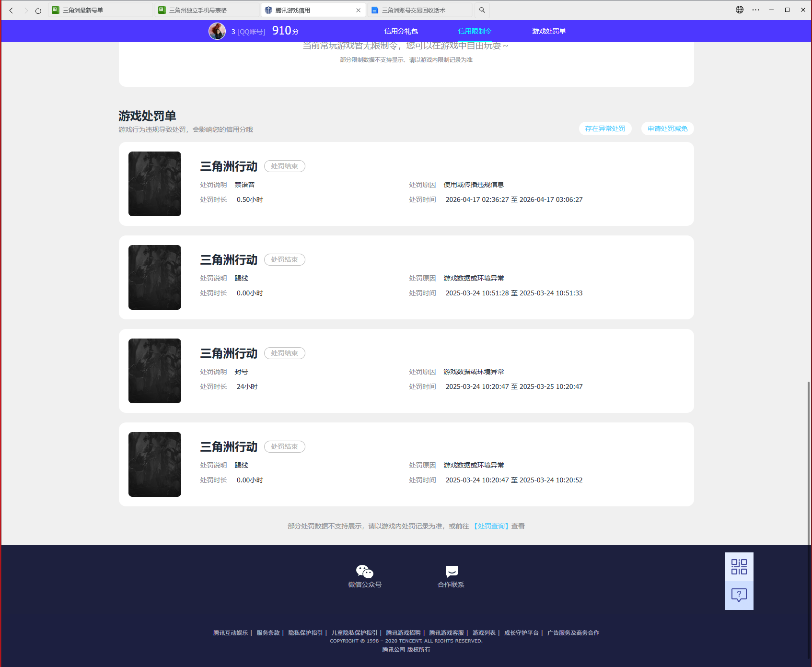Reload the page with the refresh icon
This screenshot has height=667, width=812.
click(38, 10)
